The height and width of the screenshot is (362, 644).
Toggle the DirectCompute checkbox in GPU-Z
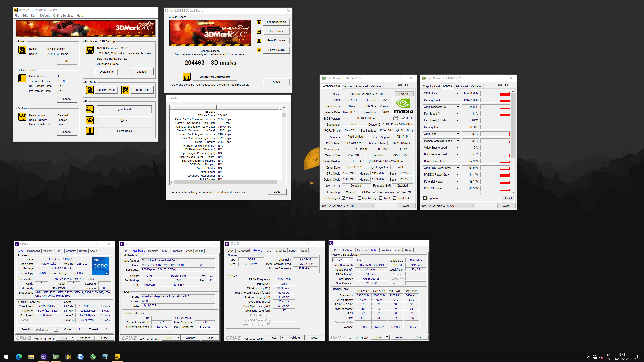point(374,192)
